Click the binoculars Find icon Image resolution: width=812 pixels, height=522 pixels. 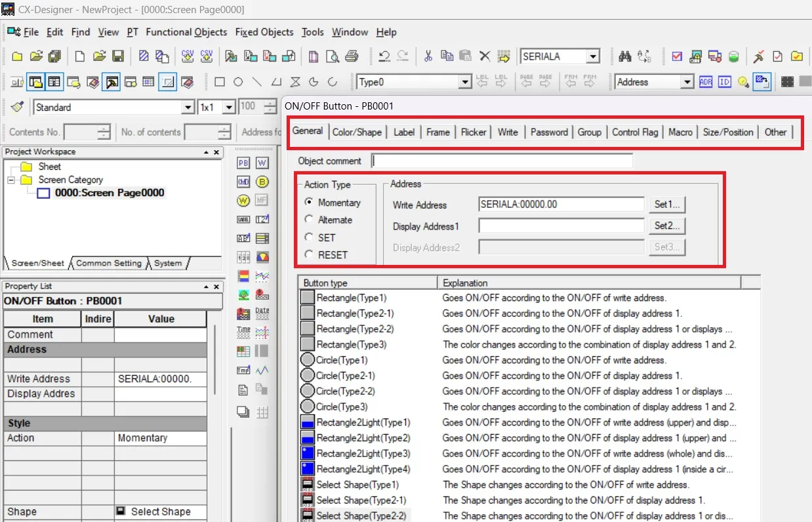point(624,56)
